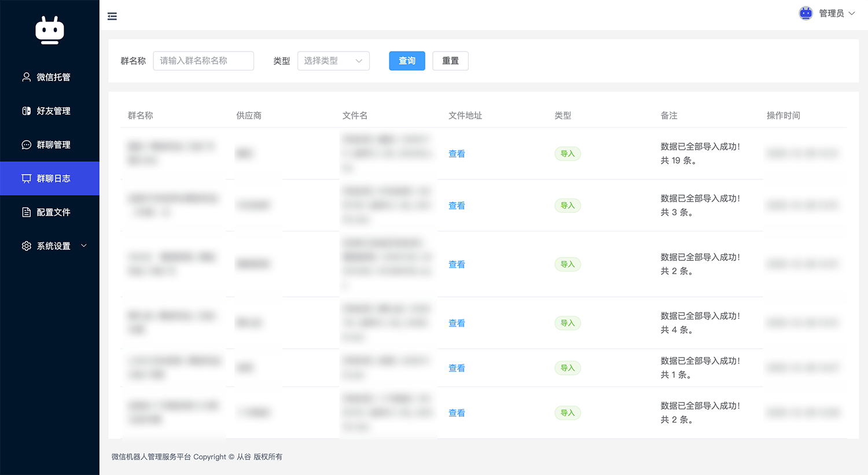Open the 管理员 user dropdown arrow
Screen dimensions: 868x475
852,13
